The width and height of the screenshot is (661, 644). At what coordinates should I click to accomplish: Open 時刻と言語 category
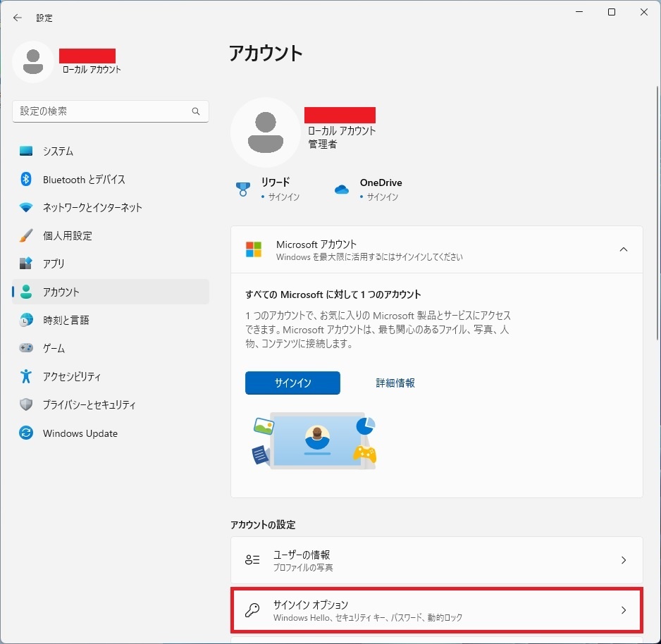[x=111, y=320]
